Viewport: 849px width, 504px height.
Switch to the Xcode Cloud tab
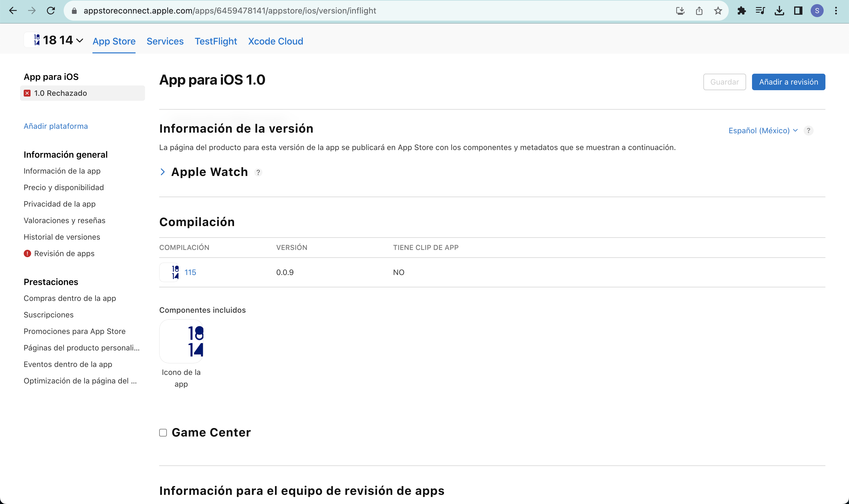(275, 42)
